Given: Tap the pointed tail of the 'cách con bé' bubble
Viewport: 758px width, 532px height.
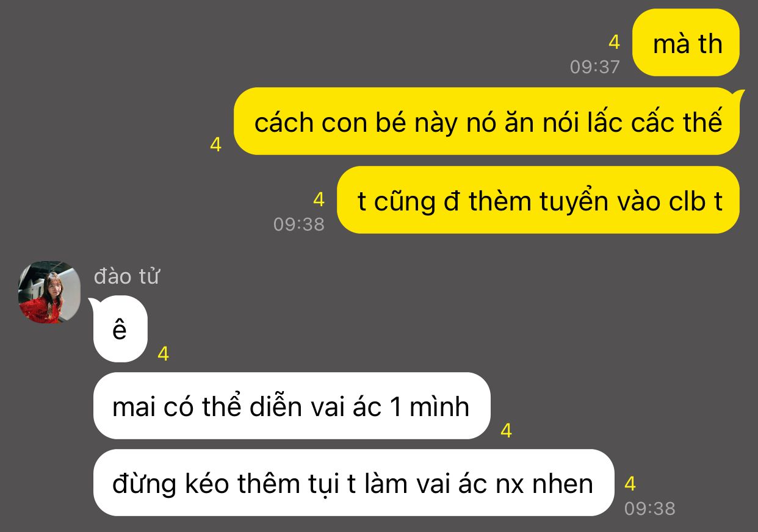Looking at the screenshot, I should pyautogui.click(x=740, y=95).
